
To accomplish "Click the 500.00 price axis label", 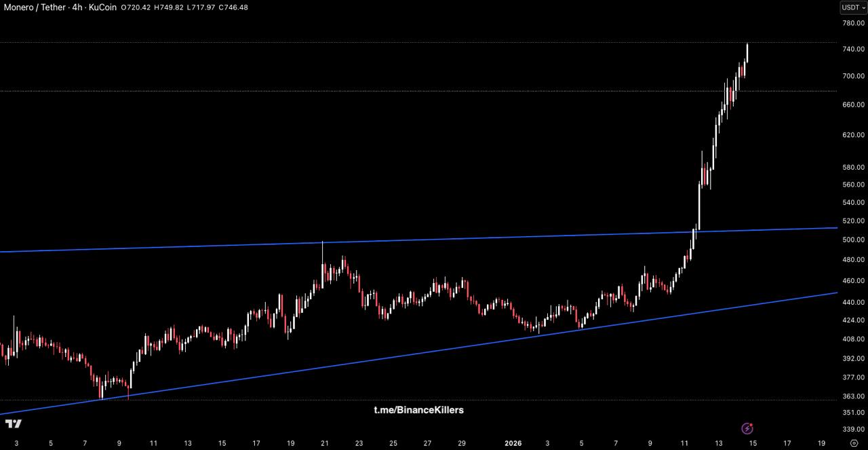I will [853, 240].
